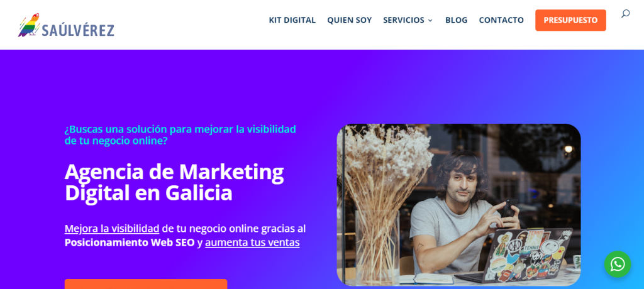Open the Kit Digital menu item

tap(292, 20)
